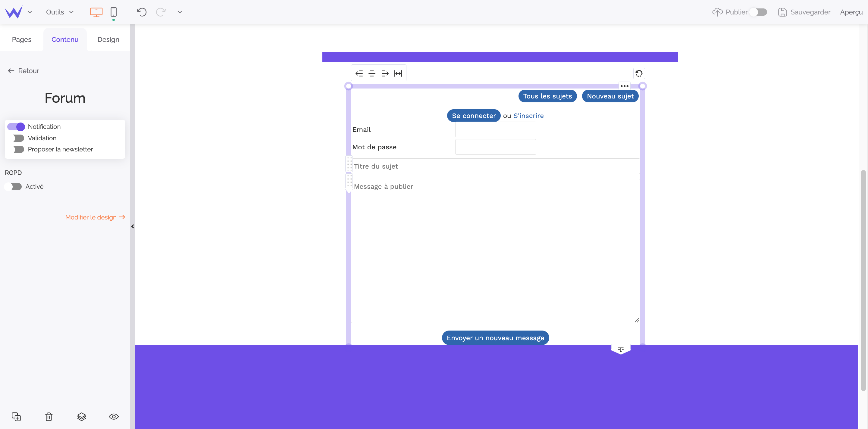This screenshot has height=429, width=868.
Task: Click the Outils dropdown chevron
Action: (x=71, y=12)
